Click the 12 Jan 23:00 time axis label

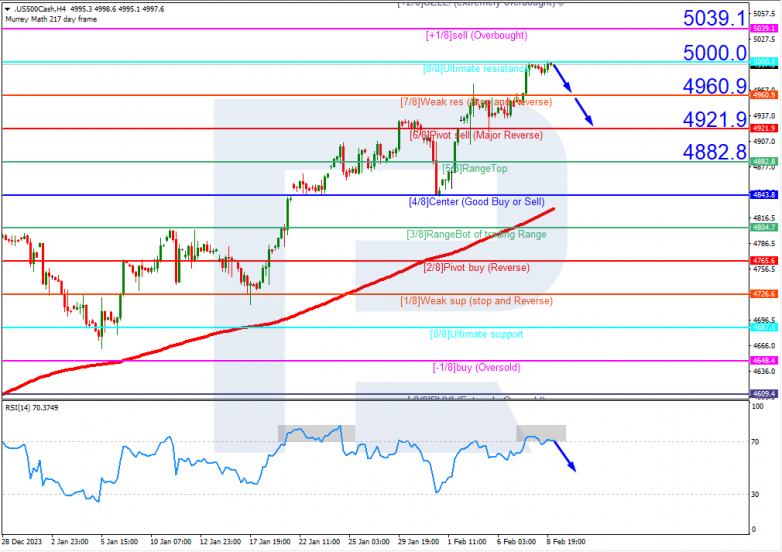(220, 542)
